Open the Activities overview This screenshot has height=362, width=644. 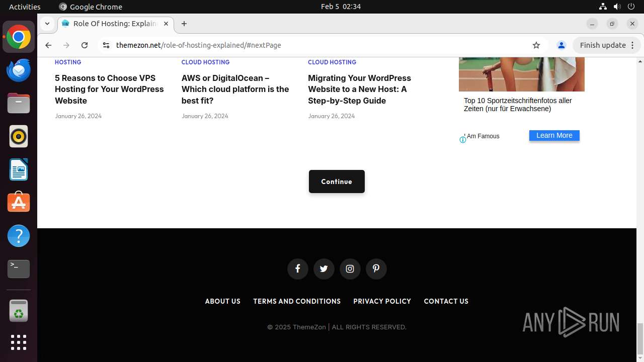[25, 7]
